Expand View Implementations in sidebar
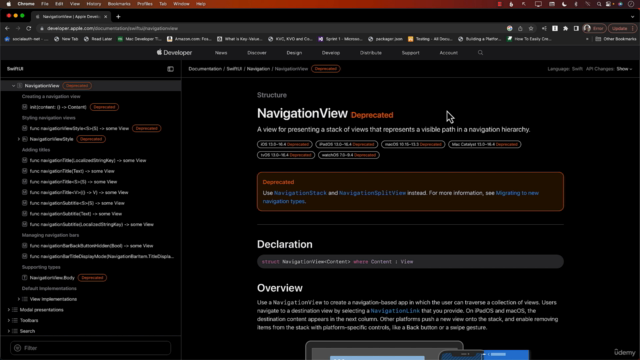 click(x=18, y=299)
